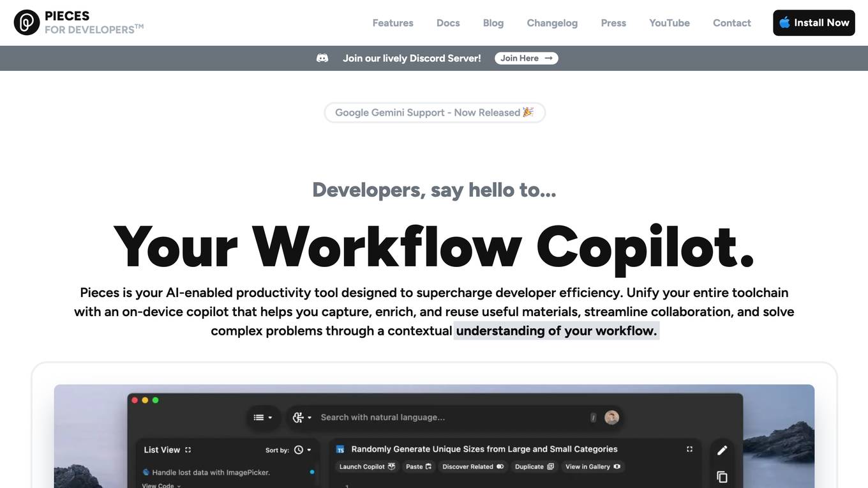Viewport: 868px width, 488px height.
Task: Click the Install Now button
Action: (814, 23)
